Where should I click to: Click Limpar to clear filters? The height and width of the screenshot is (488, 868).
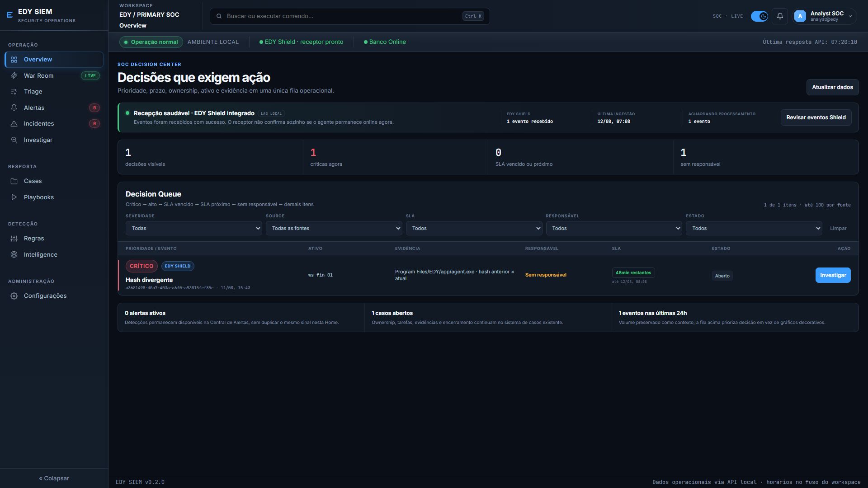point(838,228)
